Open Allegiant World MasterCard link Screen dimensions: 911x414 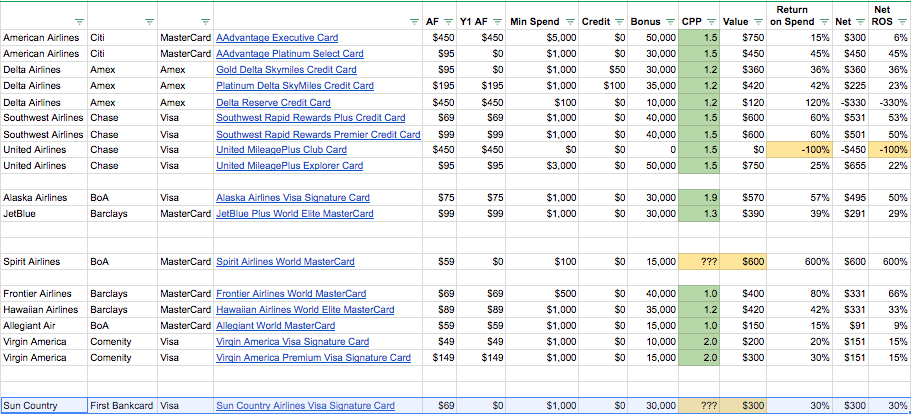[x=275, y=326]
